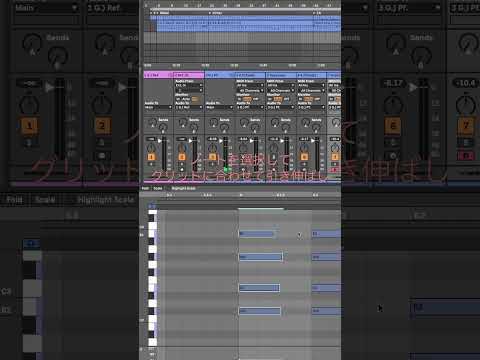Set track 4 monitor to Auto
Image resolution: width=480 pixels, height=360 pixels.
pyautogui.click(x=247, y=99)
